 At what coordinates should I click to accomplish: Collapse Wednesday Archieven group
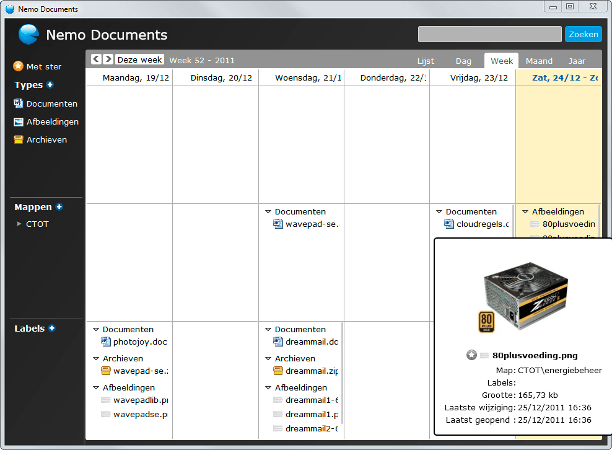click(x=268, y=358)
